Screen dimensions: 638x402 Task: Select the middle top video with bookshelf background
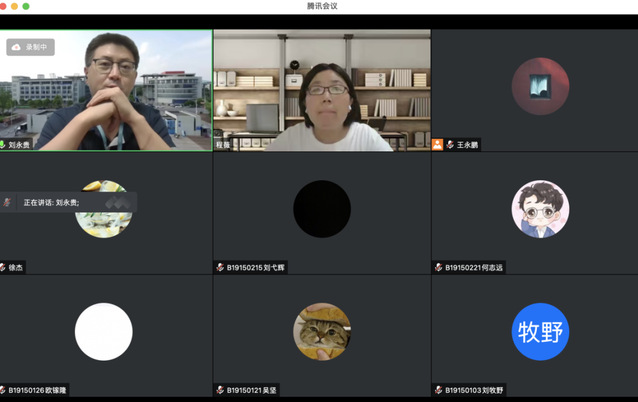pos(321,90)
